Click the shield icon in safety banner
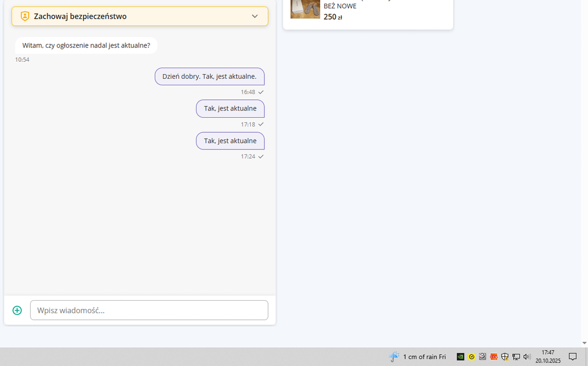The image size is (588, 366). coord(25,16)
